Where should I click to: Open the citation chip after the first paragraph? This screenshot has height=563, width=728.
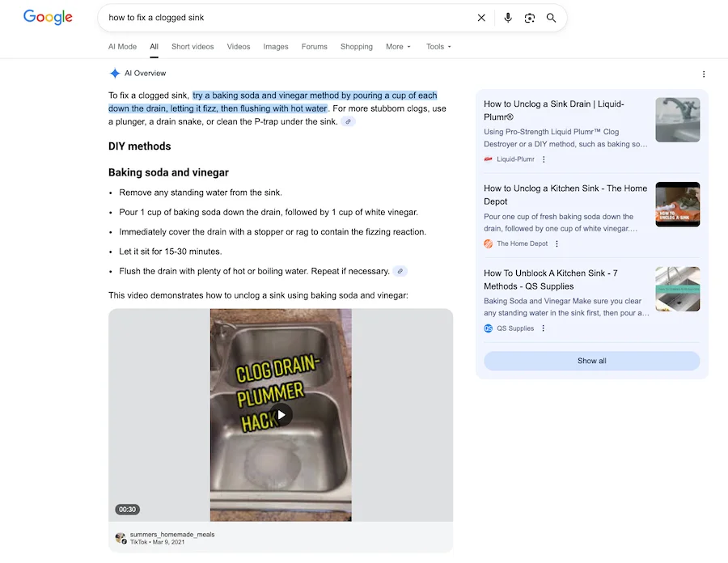[348, 121]
